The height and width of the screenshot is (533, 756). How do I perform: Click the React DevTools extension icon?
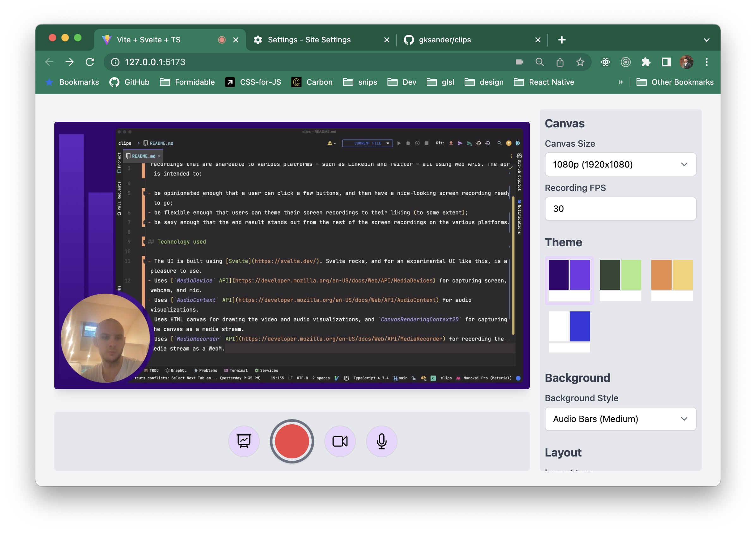(605, 62)
